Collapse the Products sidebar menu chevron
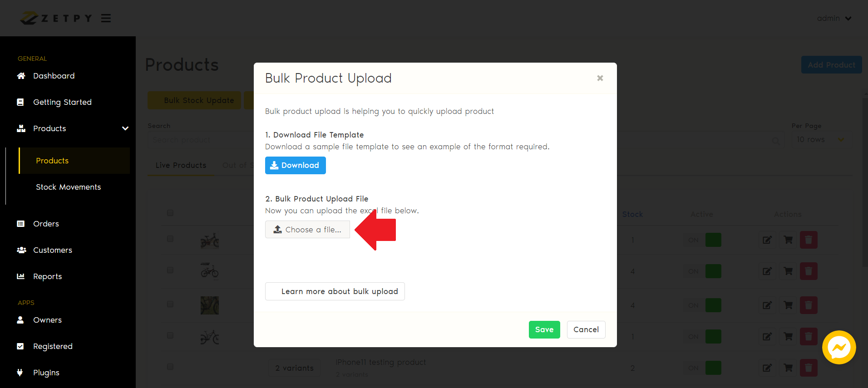The width and height of the screenshot is (868, 388). click(x=125, y=128)
